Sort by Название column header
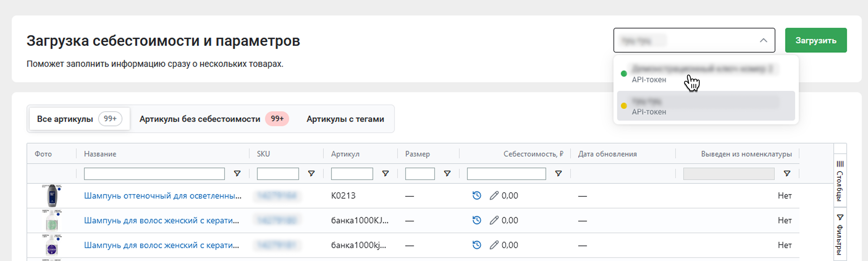 pyautogui.click(x=100, y=154)
